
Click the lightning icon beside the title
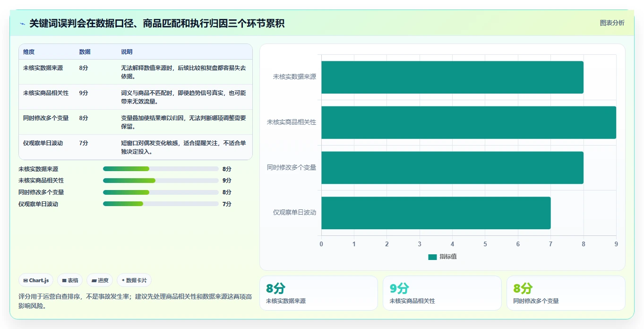(23, 24)
